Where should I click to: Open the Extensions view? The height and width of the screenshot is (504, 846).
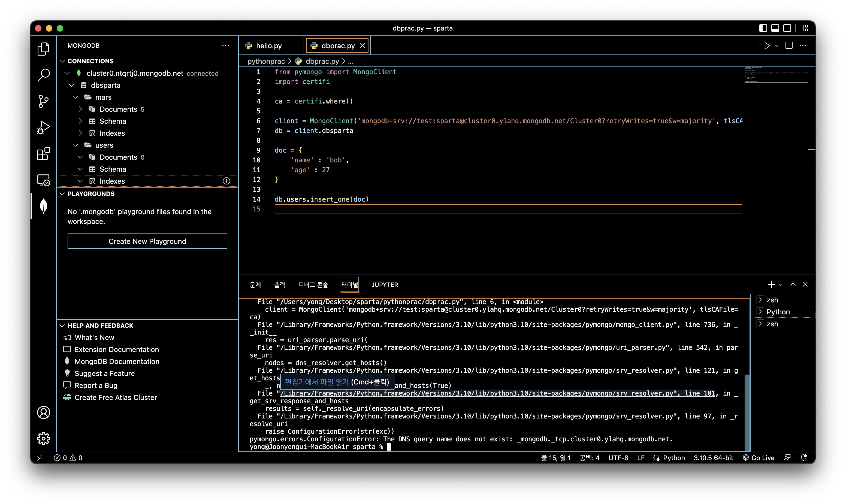(x=44, y=154)
